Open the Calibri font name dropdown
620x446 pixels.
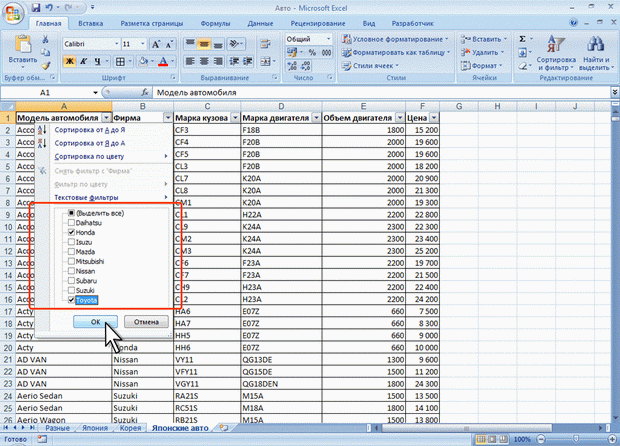pyautogui.click(x=117, y=44)
